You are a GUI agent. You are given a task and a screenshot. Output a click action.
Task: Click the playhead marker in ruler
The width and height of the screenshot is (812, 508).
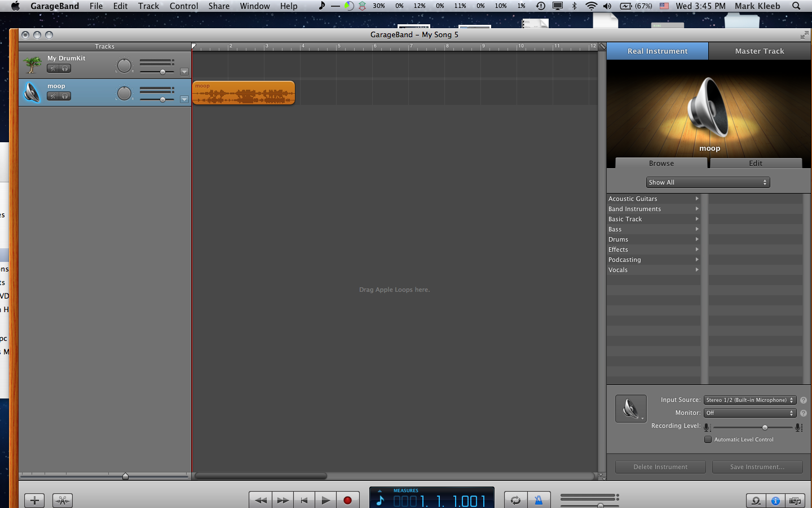[193, 46]
